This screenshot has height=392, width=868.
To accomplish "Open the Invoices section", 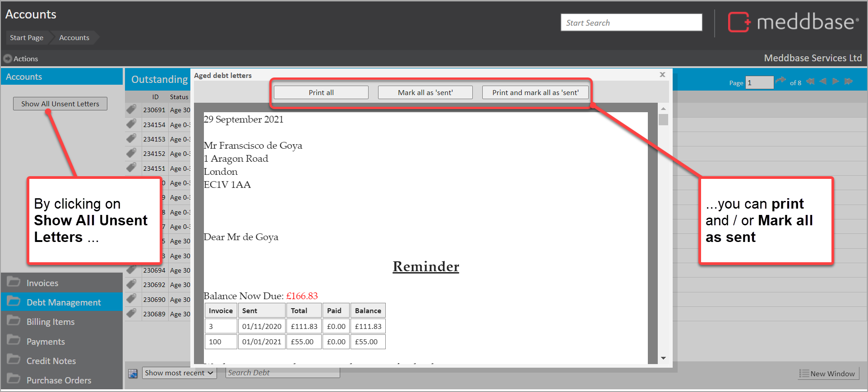I will (42, 283).
